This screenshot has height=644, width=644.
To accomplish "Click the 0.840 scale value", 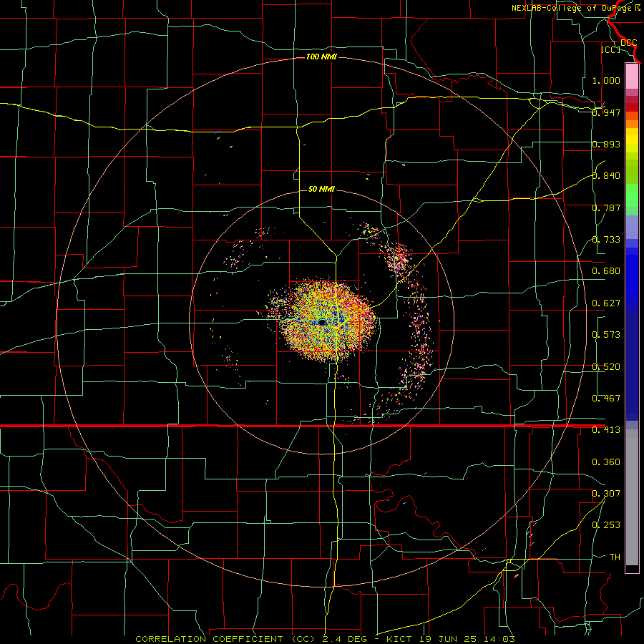I will [x=606, y=176].
